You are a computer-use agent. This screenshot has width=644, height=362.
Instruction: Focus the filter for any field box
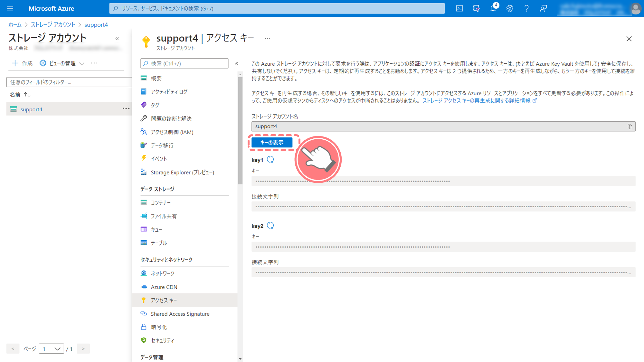[69, 82]
